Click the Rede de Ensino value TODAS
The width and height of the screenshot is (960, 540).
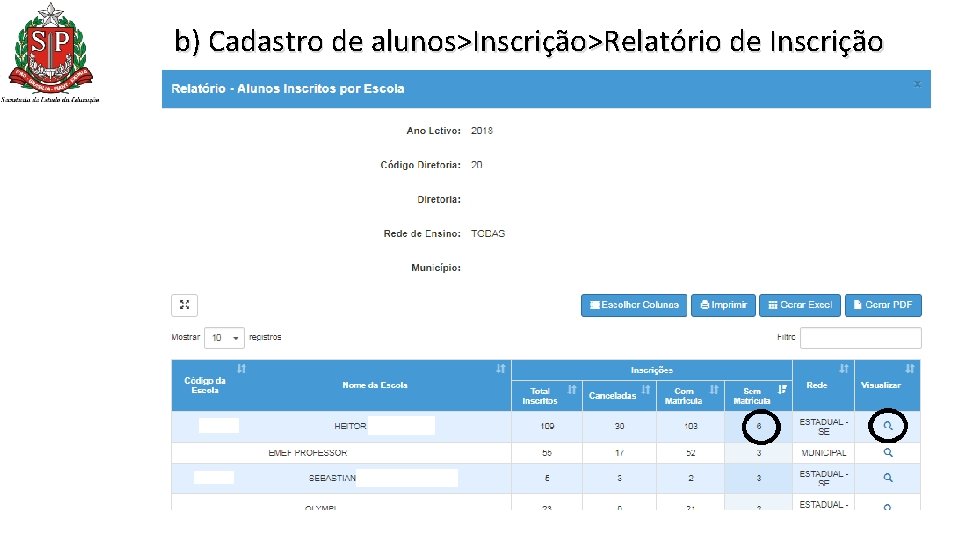pyautogui.click(x=488, y=233)
